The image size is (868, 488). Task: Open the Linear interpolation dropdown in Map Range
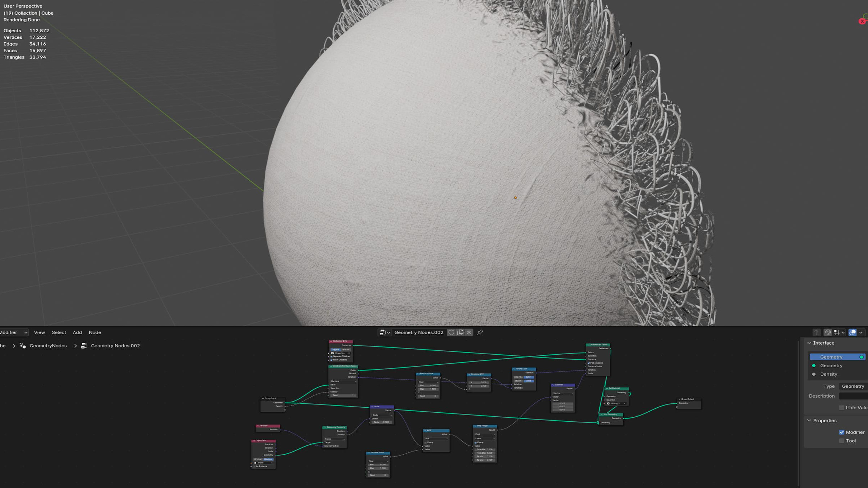(x=485, y=439)
